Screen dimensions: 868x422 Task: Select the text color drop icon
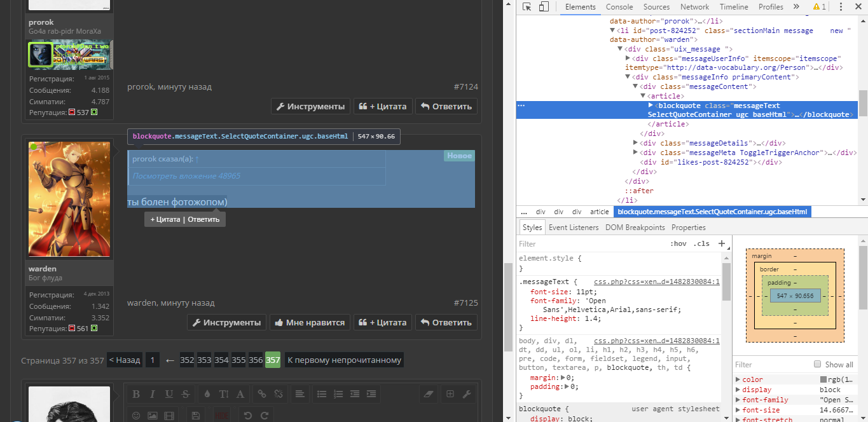point(207,394)
